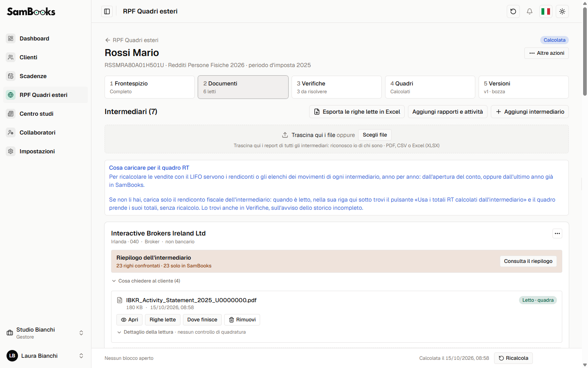Click the IBKR_Activity_Statement_2025_U0000000.pdf file name
The image size is (588, 368).
[x=191, y=300]
